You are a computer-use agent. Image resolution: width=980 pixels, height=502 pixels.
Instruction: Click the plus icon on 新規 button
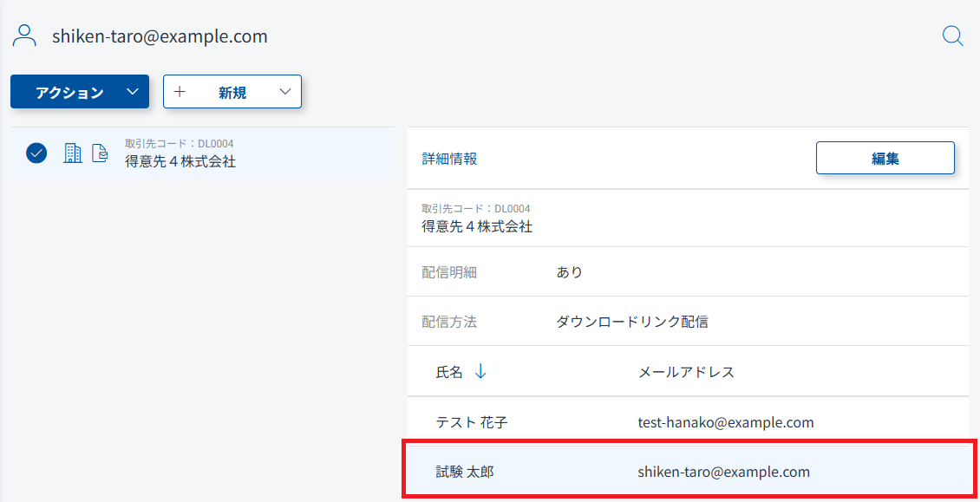pyautogui.click(x=180, y=92)
